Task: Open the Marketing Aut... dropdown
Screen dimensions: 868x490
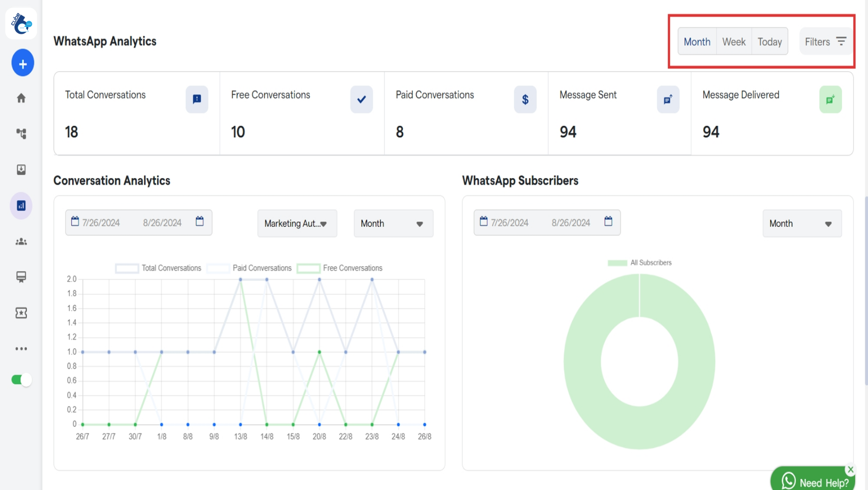Action: (297, 223)
